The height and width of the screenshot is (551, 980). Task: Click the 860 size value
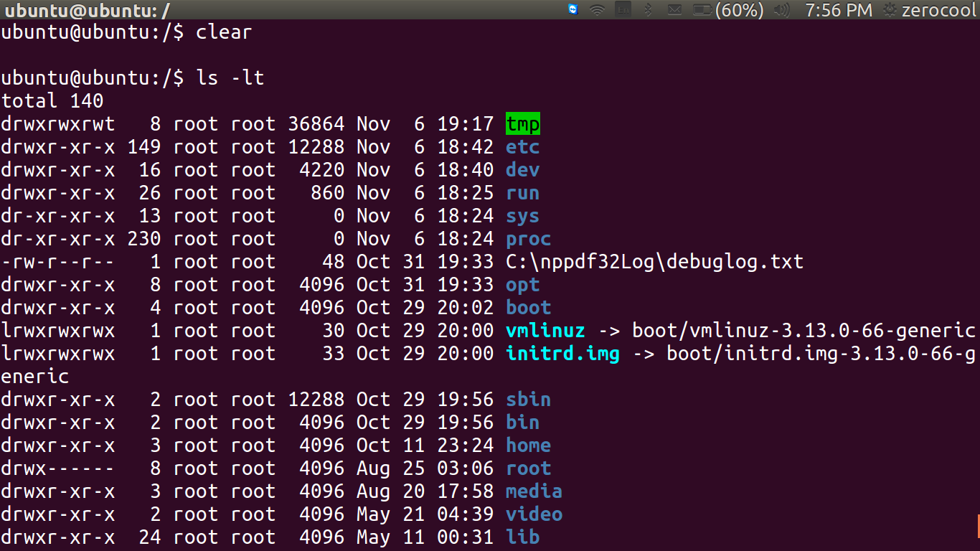pos(328,193)
